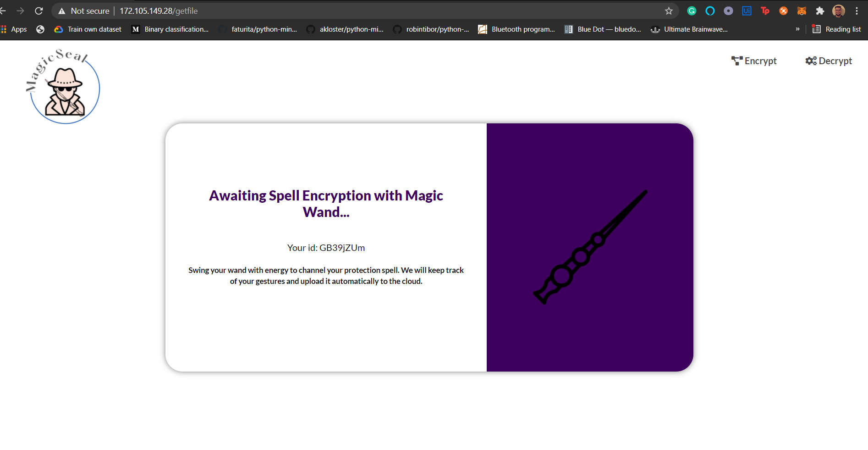Open the Extensions puzzle-piece menu
The width and height of the screenshot is (868, 450).
(x=820, y=11)
